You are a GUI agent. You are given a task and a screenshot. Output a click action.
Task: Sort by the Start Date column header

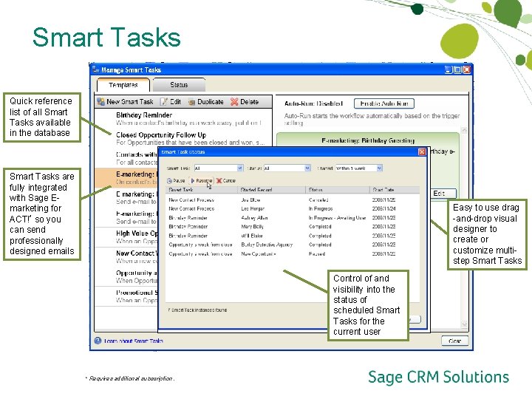[395, 190]
